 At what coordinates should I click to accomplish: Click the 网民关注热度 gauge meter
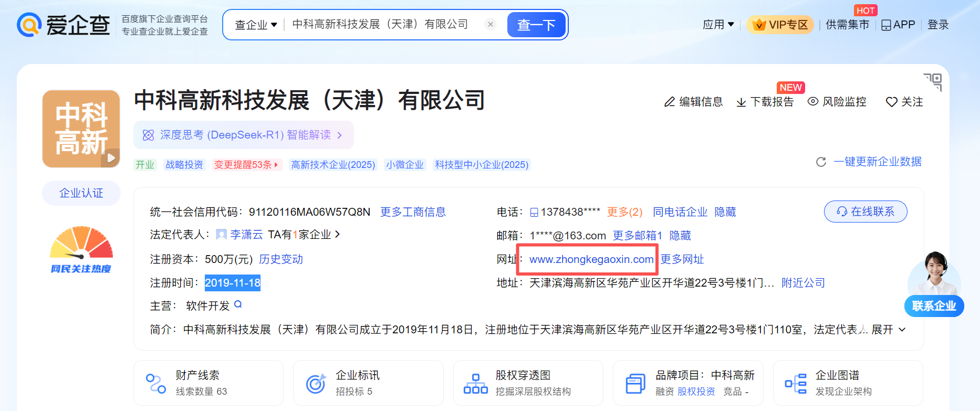(x=81, y=245)
